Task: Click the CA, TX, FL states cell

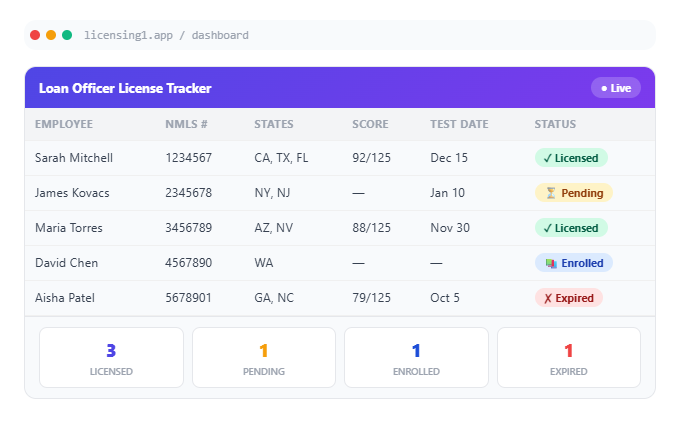Action: coord(281,158)
